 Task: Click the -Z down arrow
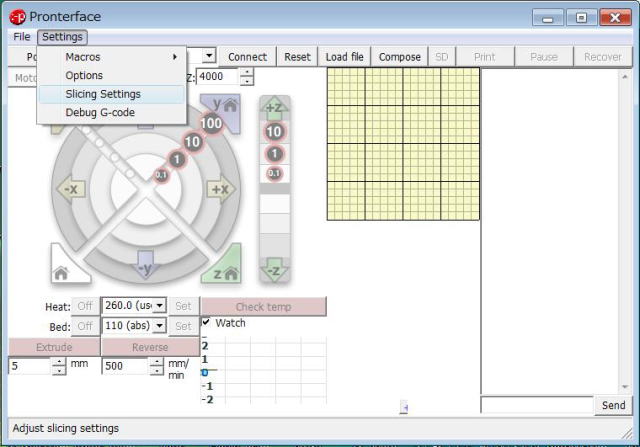click(x=274, y=270)
